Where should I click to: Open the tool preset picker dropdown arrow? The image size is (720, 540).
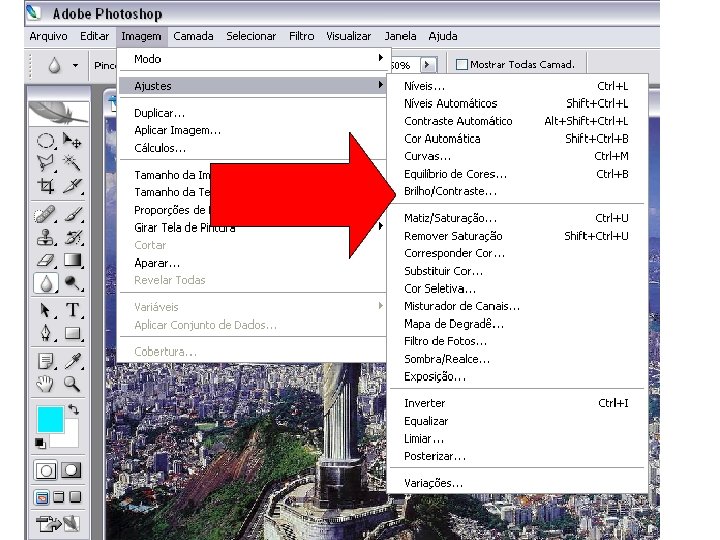pos(75,66)
